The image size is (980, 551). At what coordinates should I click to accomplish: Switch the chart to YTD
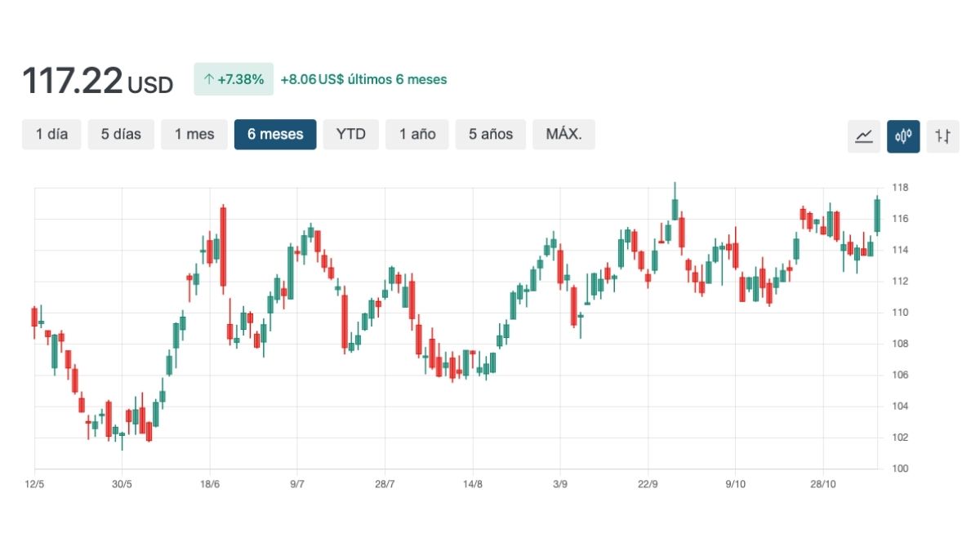350,135
